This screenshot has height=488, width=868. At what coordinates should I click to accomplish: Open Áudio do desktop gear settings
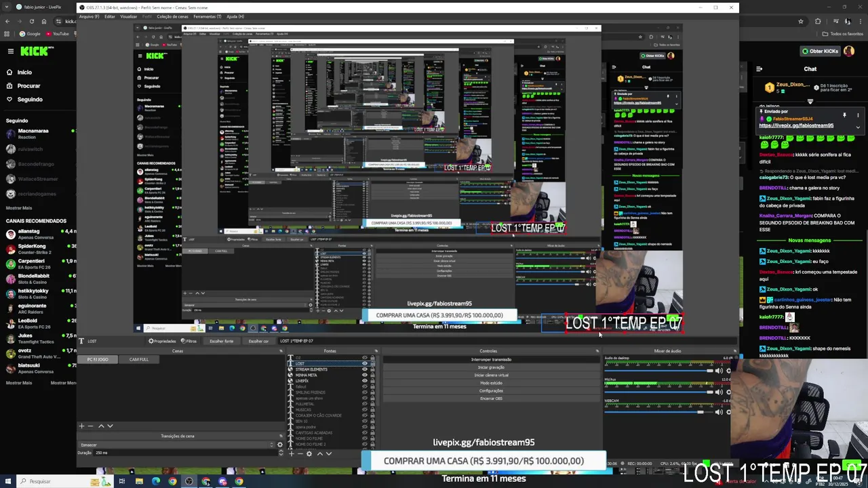coord(728,371)
